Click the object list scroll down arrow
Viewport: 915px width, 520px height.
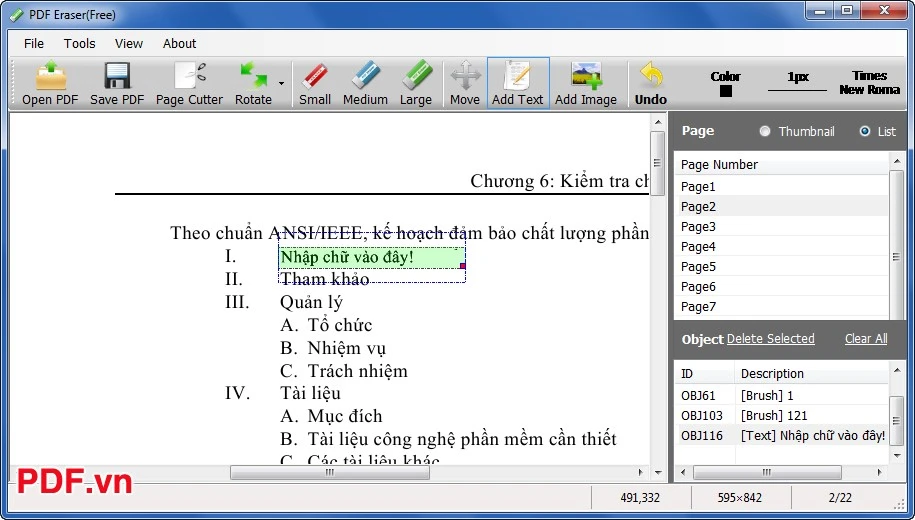(896, 456)
